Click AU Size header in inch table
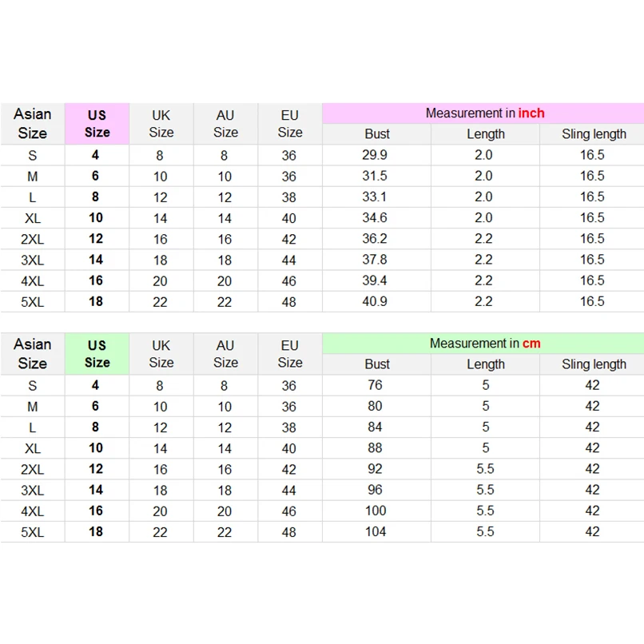This screenshot has height=644, width=644. coord(225,124)
